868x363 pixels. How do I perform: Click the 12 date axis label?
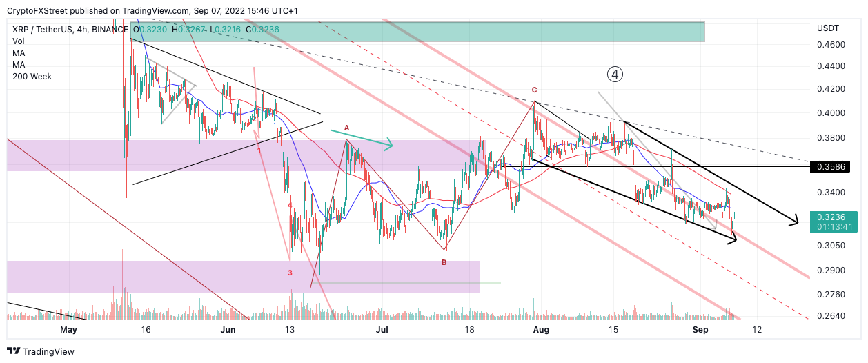[x=757, y=330]
